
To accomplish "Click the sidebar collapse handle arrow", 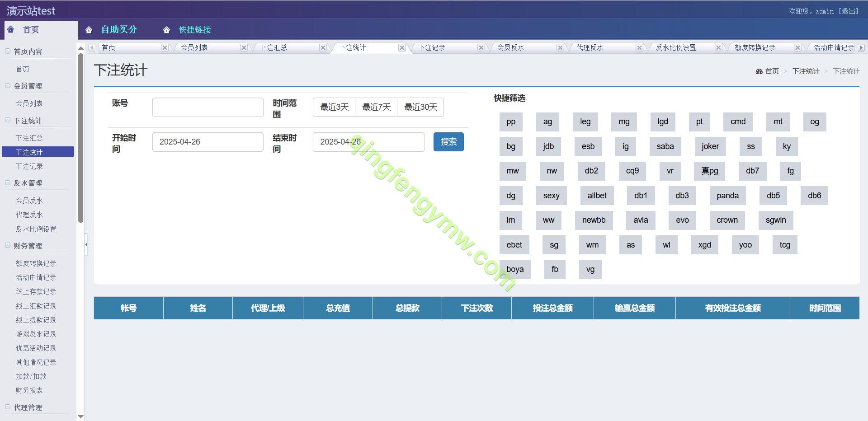I will 86,244.
